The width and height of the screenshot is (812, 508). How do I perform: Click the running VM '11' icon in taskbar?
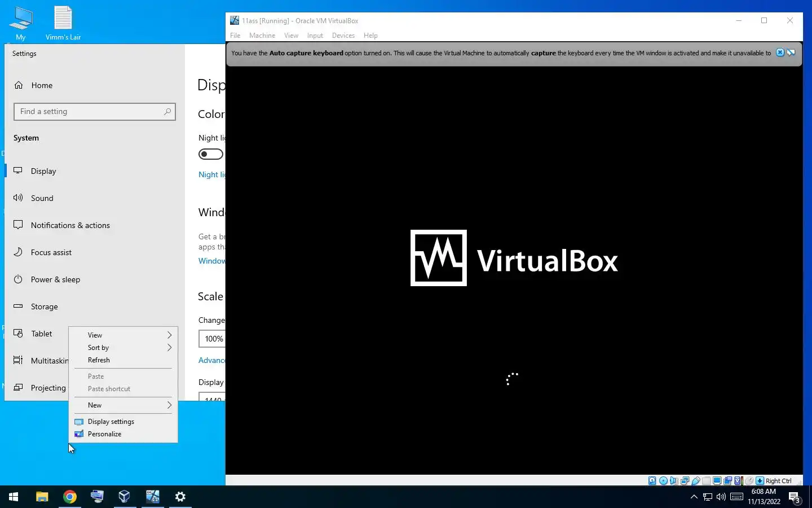pos(152,497)
